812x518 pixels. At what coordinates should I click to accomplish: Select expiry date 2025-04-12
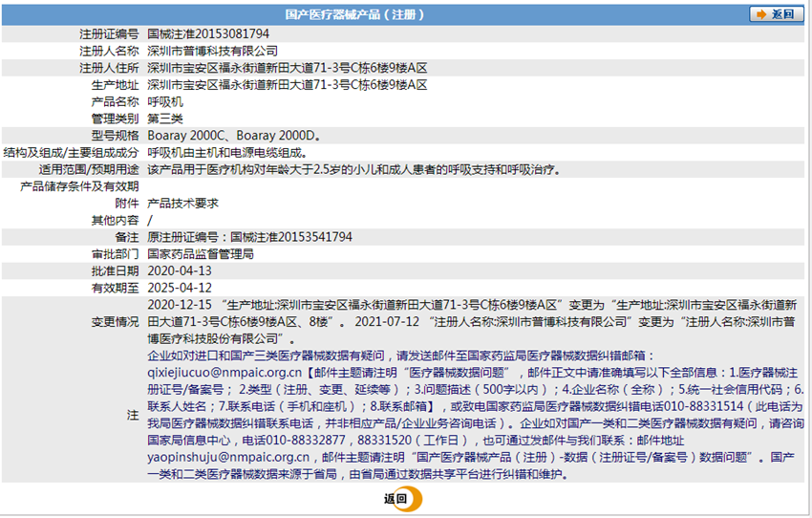180,288
